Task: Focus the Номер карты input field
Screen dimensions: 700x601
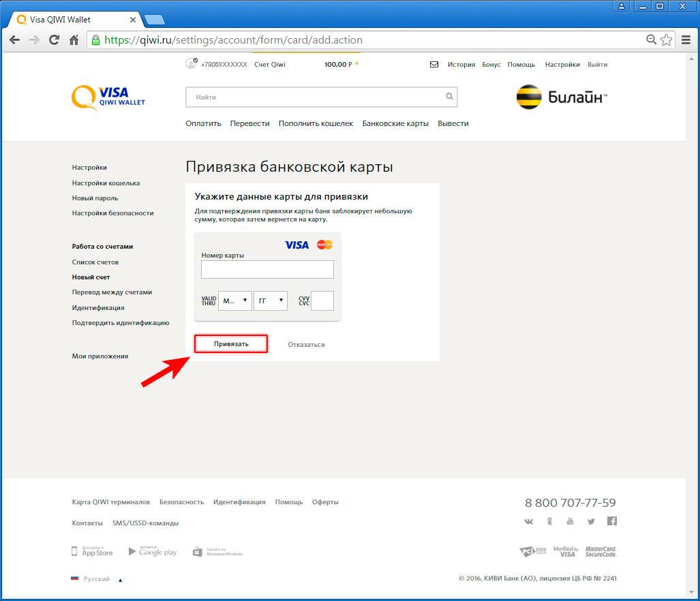Action: click(267, 269)
